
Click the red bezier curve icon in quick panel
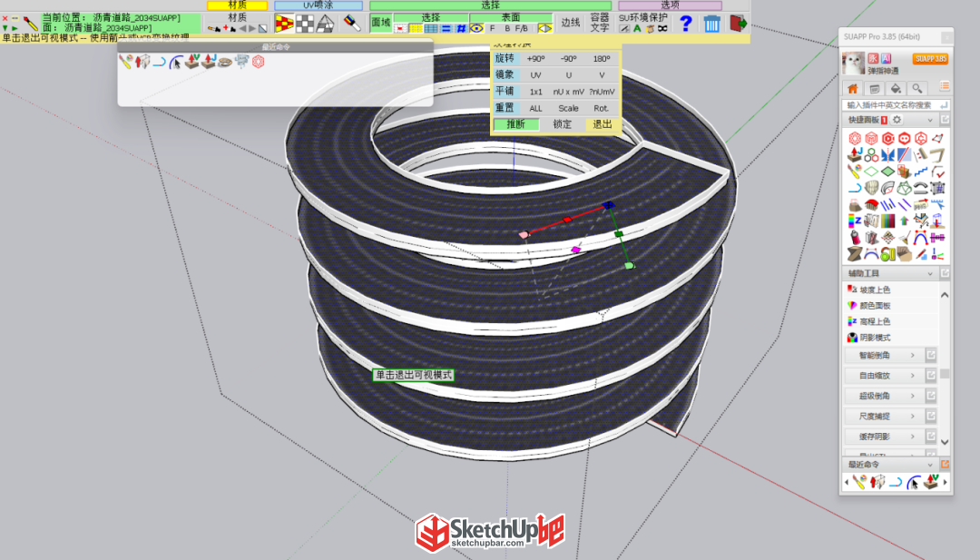click(x=921, y=238)
